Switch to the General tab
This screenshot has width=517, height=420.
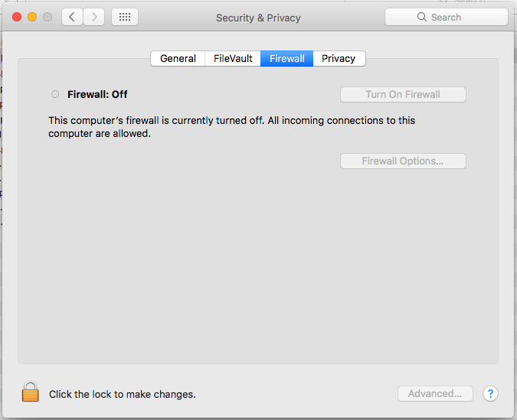pyautogui.click(x=178, y=59)
